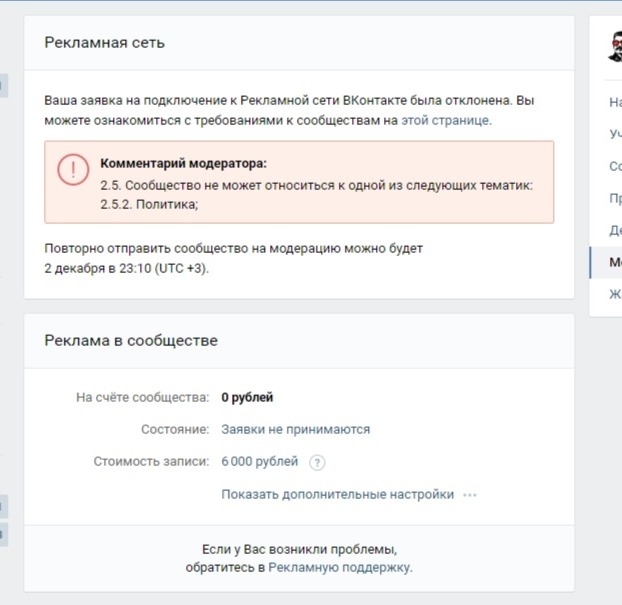Screen dimensions: 622x605
Task: Select the last sidebar item starting 'Ж'
Action: tap(615, 294)
